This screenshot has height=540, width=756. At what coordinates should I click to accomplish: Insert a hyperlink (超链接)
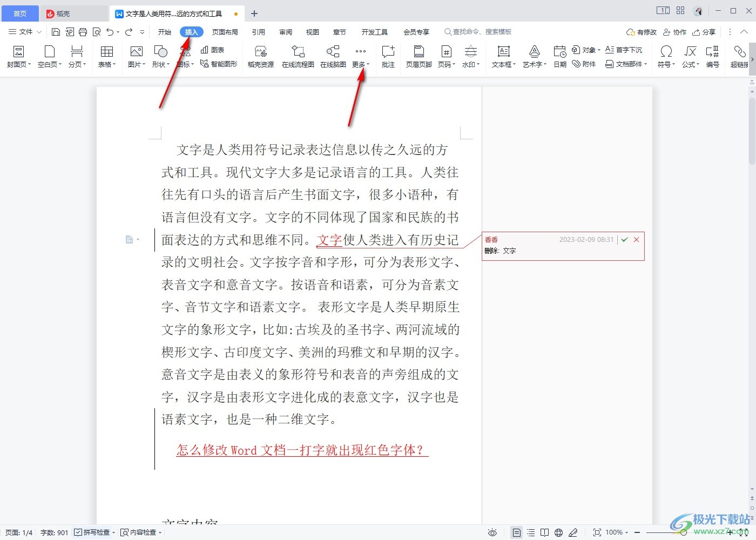pyautogui.click(x=739, y=56)
